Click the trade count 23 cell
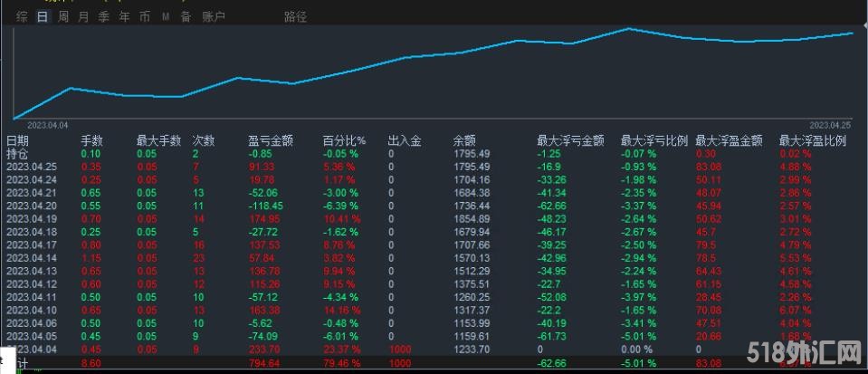This screenshot has height=374, width=868. (198, 258)
